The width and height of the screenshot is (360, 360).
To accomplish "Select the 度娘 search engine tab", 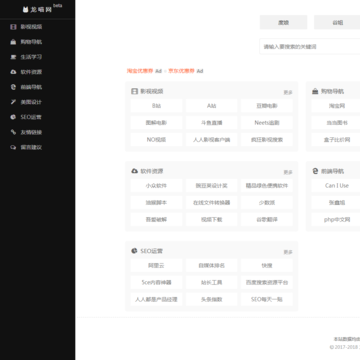I will (283, 22).
